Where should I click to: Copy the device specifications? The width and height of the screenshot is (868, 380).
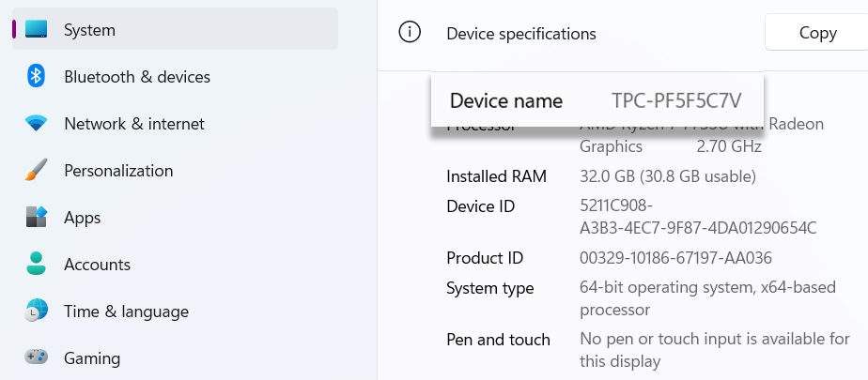(x=816, y=33)
